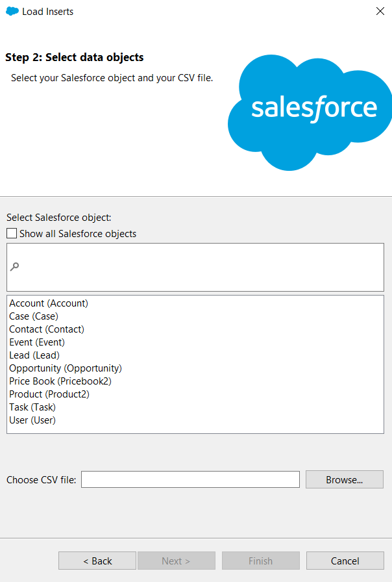Select the Lead (Lead) entry
The height and width of the screenshot is (582, 392).
click(x=34, y=355)
